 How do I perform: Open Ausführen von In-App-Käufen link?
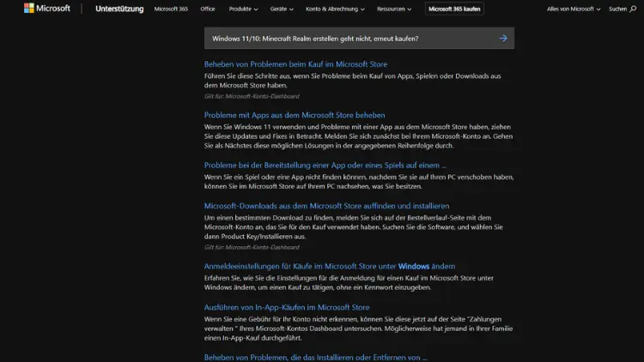(x=287, y=307)
